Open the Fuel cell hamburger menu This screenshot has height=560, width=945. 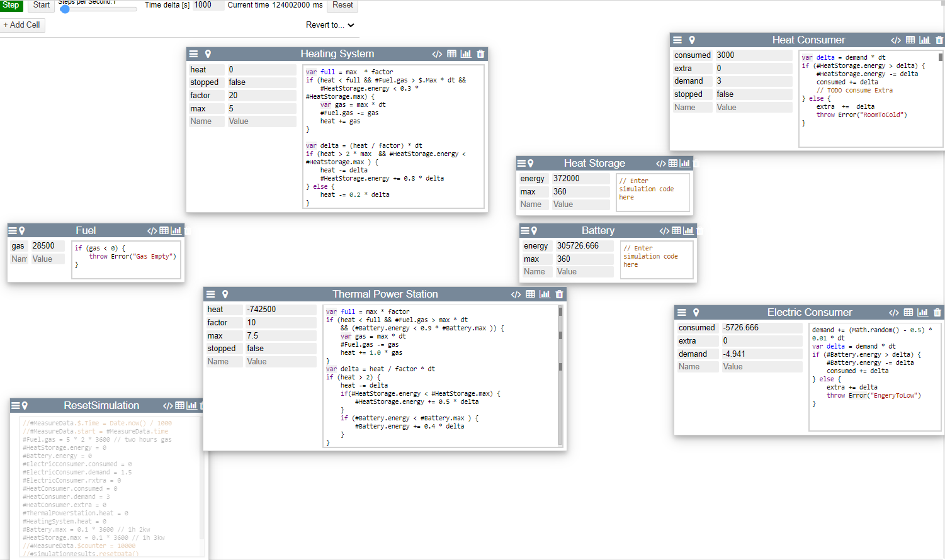[12, 231]
